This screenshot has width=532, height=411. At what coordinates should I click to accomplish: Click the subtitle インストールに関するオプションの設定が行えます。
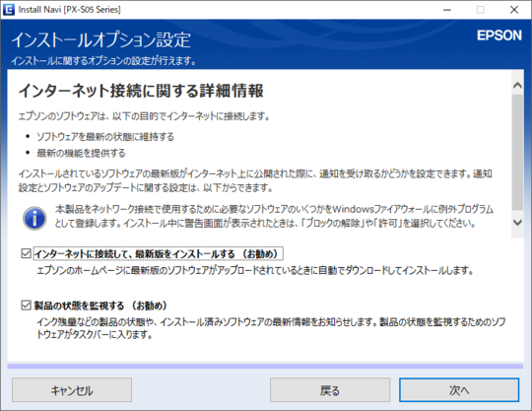pos(103,61)
